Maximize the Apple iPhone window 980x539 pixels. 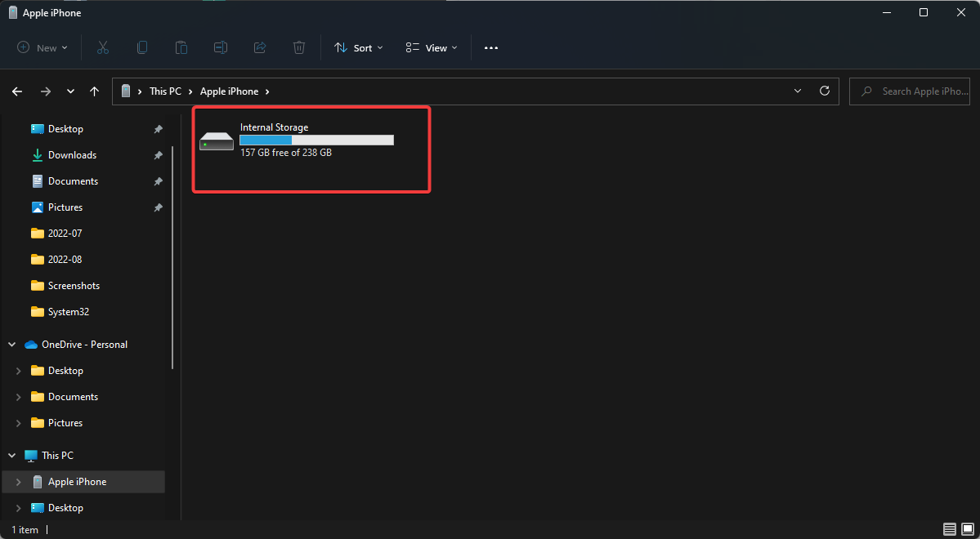pyautogui.click(x=923, y=12)
